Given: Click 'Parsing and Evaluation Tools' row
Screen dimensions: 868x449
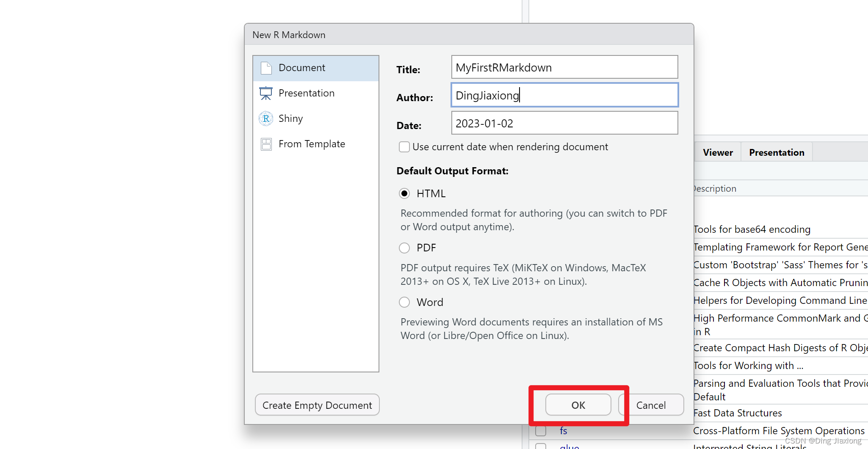Looking at the screenshot, I should coord(781,389).
